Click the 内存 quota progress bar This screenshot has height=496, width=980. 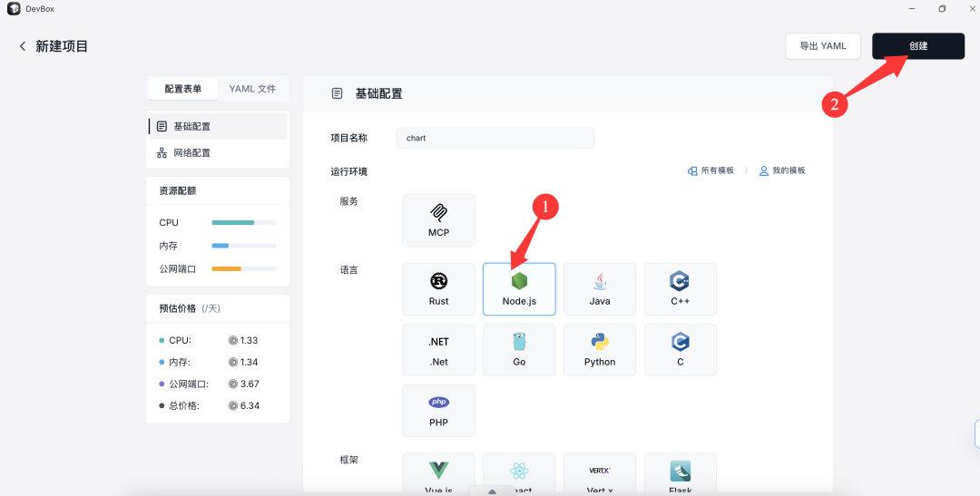click(x=244, y=246)
